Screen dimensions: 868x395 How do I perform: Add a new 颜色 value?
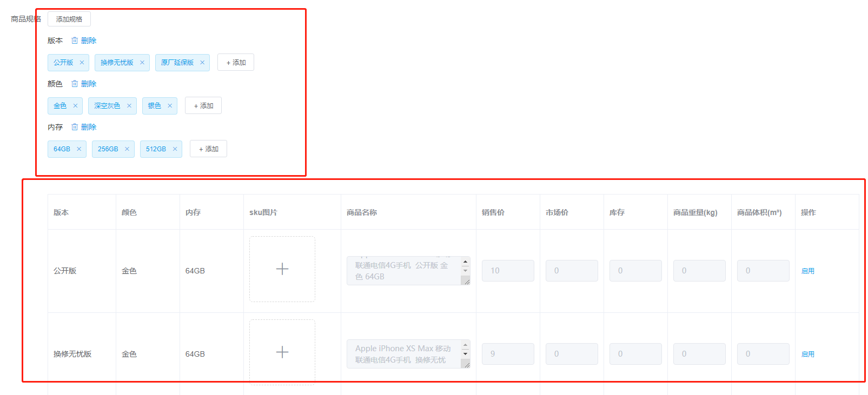coord(203,106)
